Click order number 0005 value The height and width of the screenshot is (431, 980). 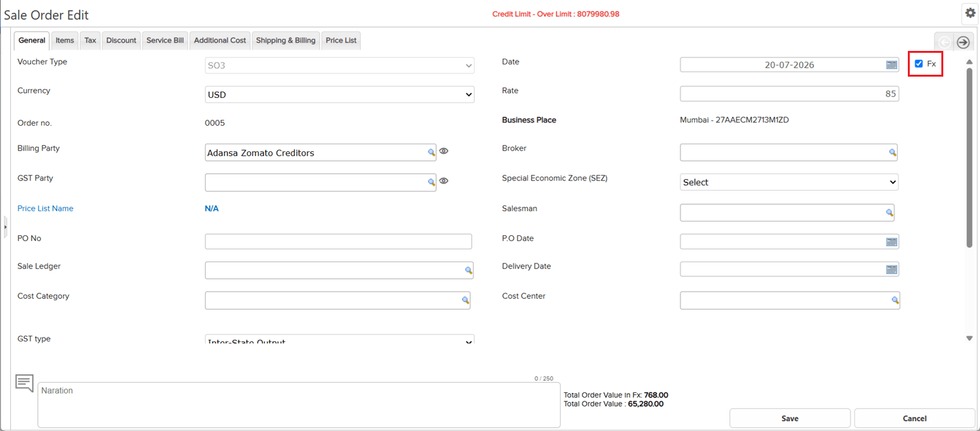215,123
